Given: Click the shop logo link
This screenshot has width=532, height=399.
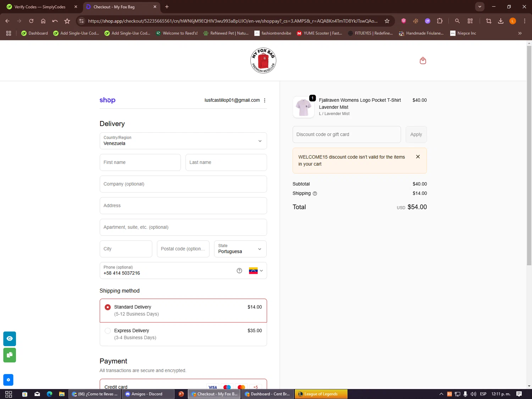Looking at the screenshot, I should tap(107, 100).
